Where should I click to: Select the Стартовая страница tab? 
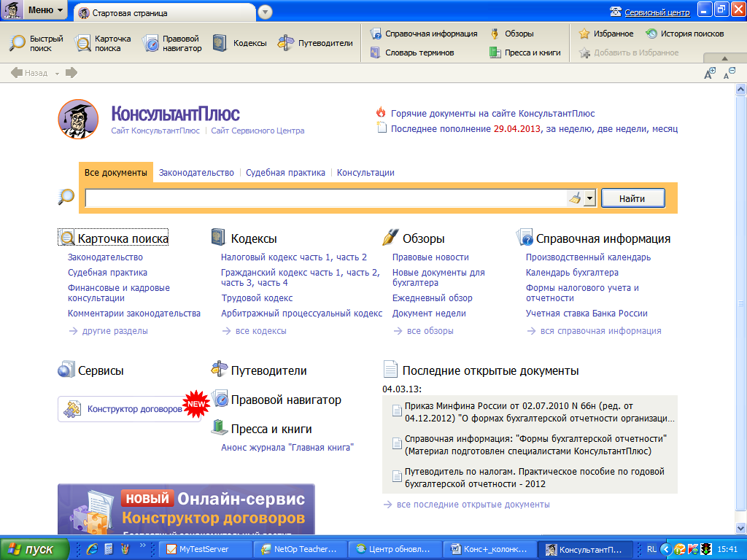coord(164,13)
